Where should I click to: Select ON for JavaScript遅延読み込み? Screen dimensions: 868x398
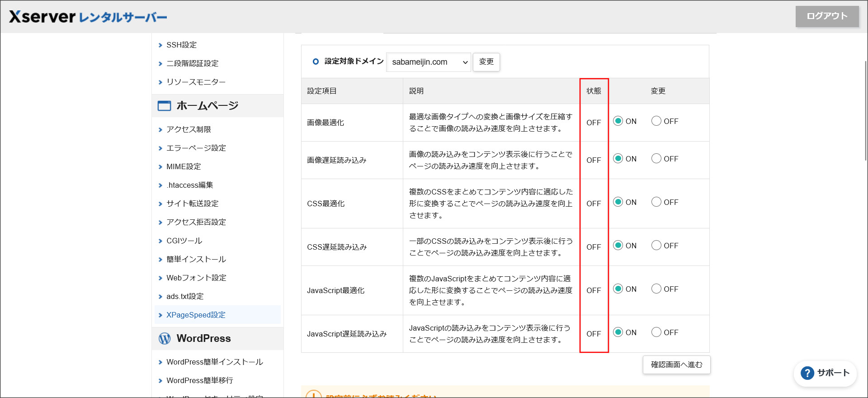coord(618,332)
